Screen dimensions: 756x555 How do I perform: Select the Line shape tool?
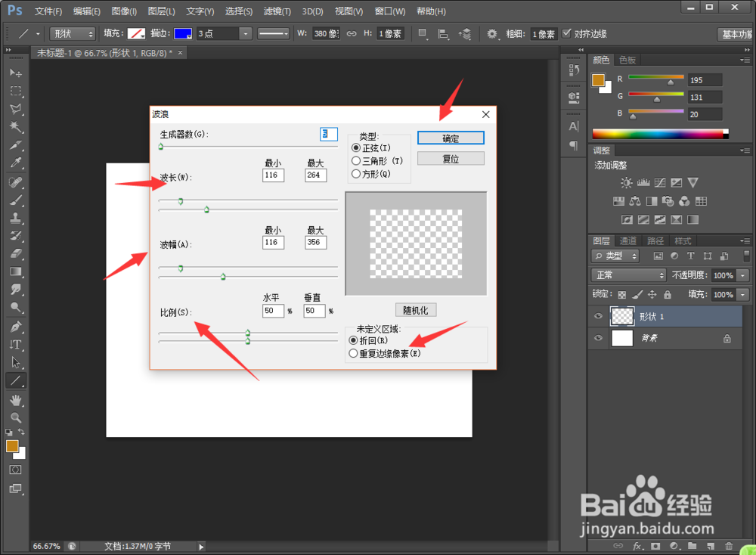[15, 380]
